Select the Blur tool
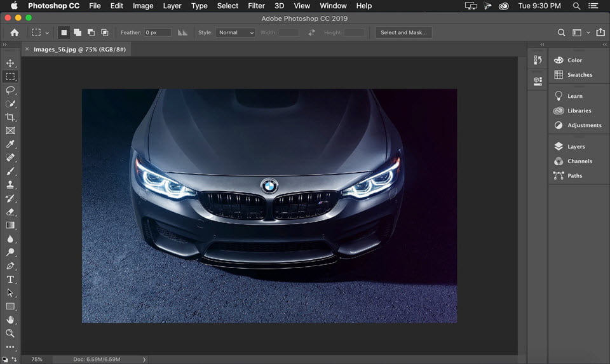 click(x=10, y=239)
